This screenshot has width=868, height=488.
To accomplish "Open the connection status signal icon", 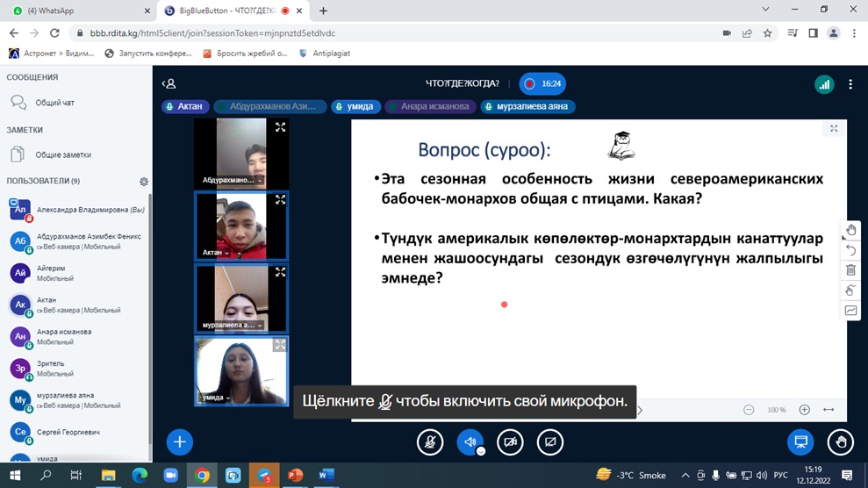I will [823, 84].
